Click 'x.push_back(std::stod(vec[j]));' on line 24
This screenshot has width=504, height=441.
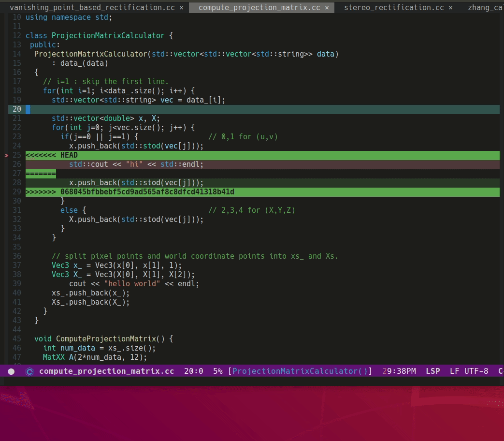click(x=136, y=146)
